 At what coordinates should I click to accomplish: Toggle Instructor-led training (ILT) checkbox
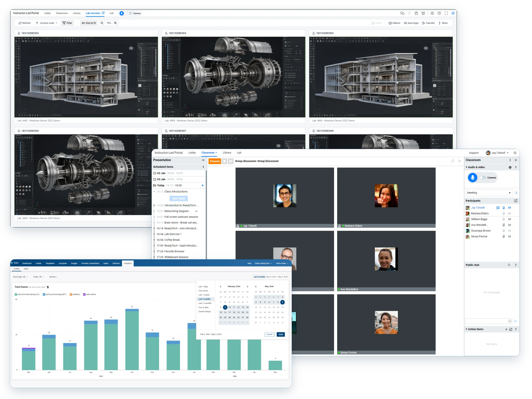pyautogui.click(x=16, y=294)
